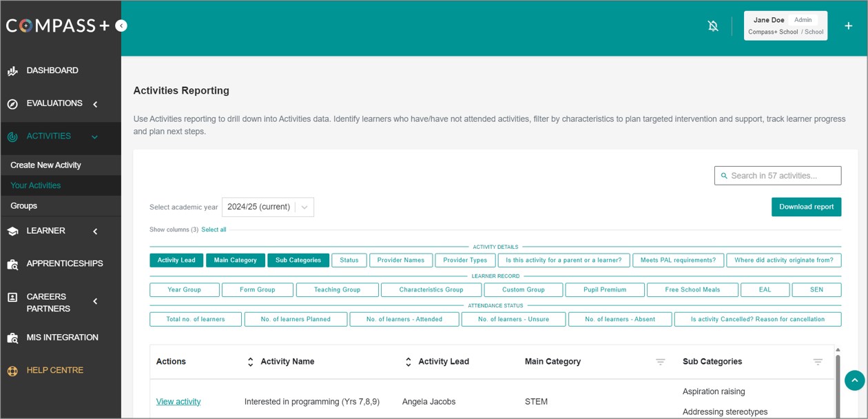Click the plus icon in top header
The image size is (868, 419).
(x=848, y=26)
